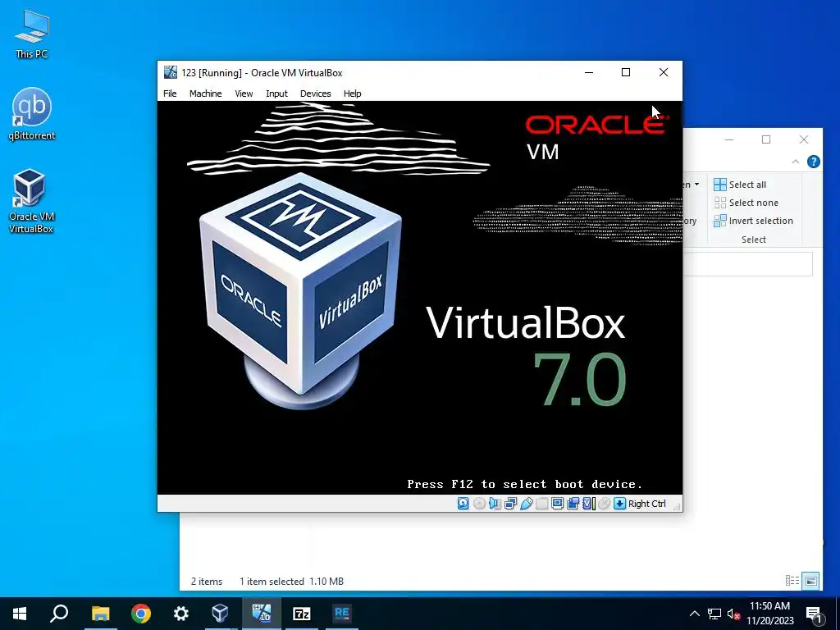Open the File menu in VirtualBox
The width and height of the screenshot is (840, 630).
[x=170, y=94]
